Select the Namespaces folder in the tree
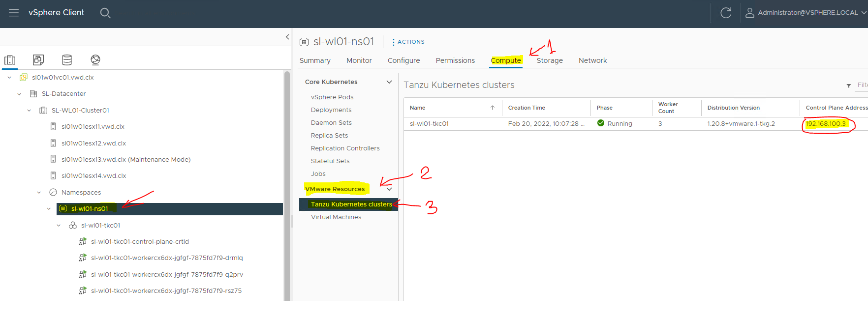The image size is (868, 318). [x=81, y=193]
